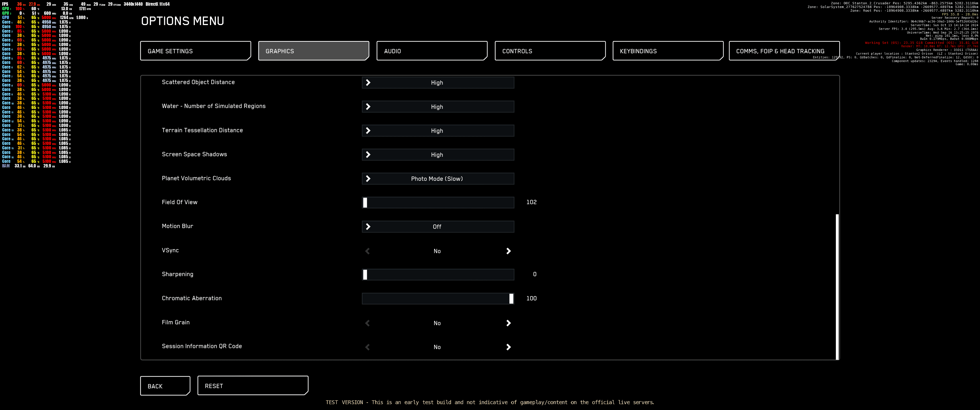Click Field Of View value 102
The height and width of the screenshot is (410, 980).
pos(532,202)
